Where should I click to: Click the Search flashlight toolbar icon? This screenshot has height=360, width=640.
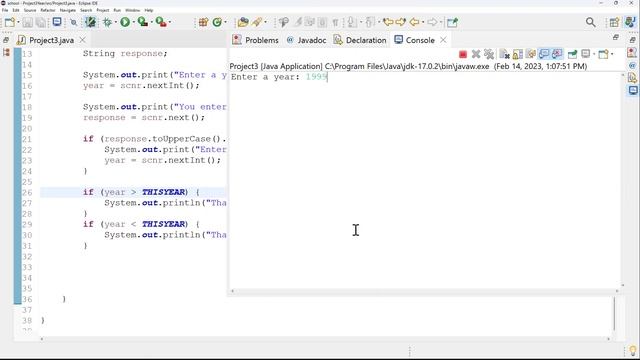(x=257, y=22)
